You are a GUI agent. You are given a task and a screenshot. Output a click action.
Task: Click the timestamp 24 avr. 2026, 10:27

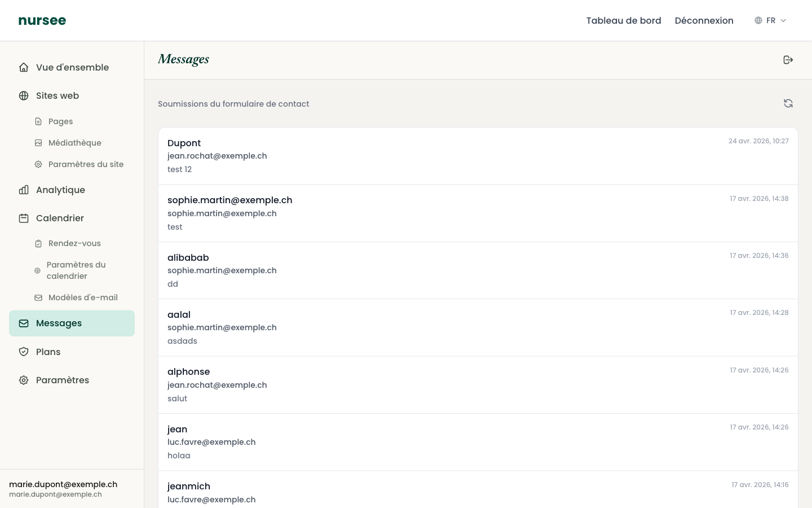click(758, 141)
